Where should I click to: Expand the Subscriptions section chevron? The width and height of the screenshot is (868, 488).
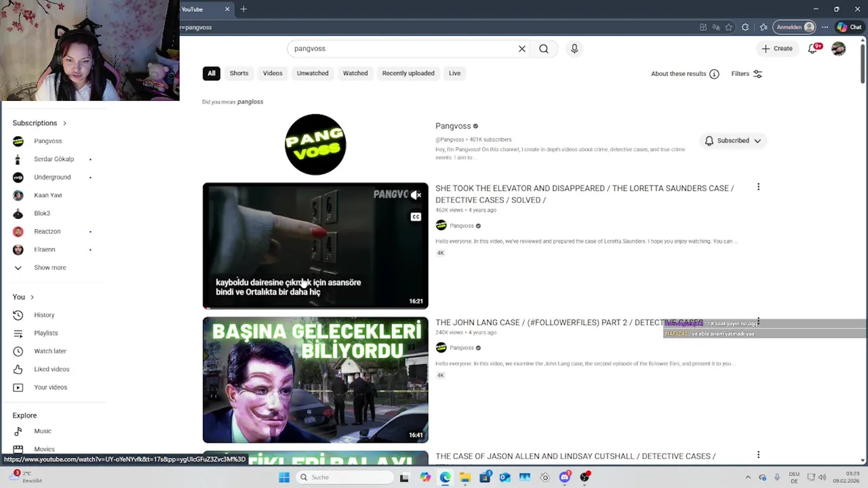(64, 123)
